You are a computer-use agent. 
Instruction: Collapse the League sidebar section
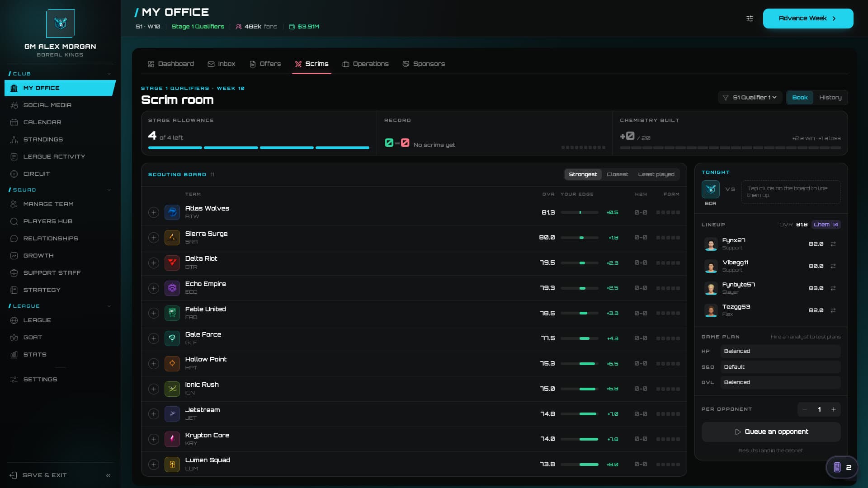click(109, 306)
